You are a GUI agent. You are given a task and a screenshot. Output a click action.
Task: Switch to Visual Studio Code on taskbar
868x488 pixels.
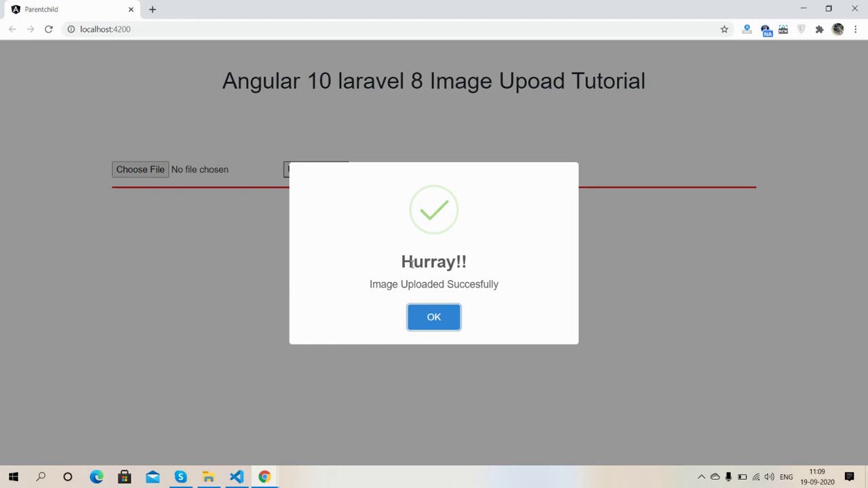[236, 477]
